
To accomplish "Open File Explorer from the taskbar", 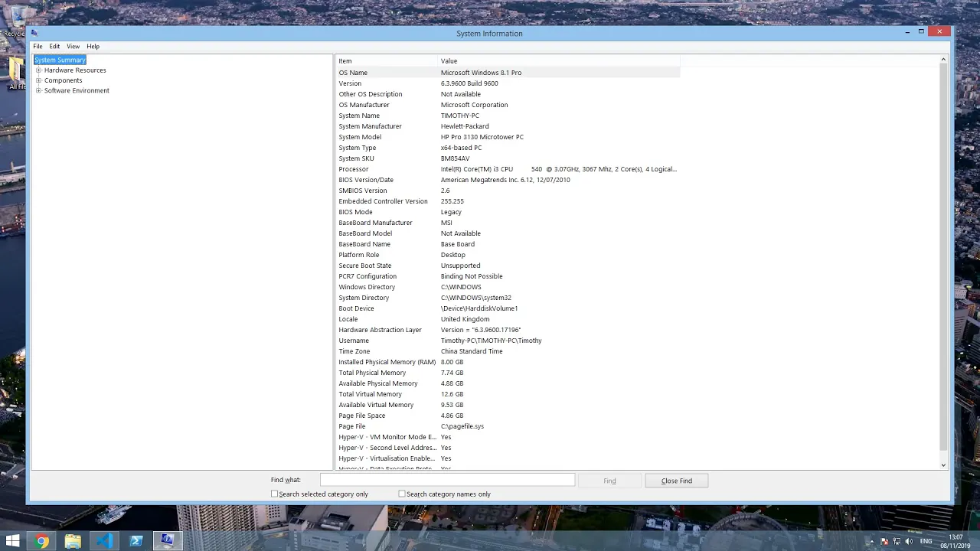I will coord(73,541).
